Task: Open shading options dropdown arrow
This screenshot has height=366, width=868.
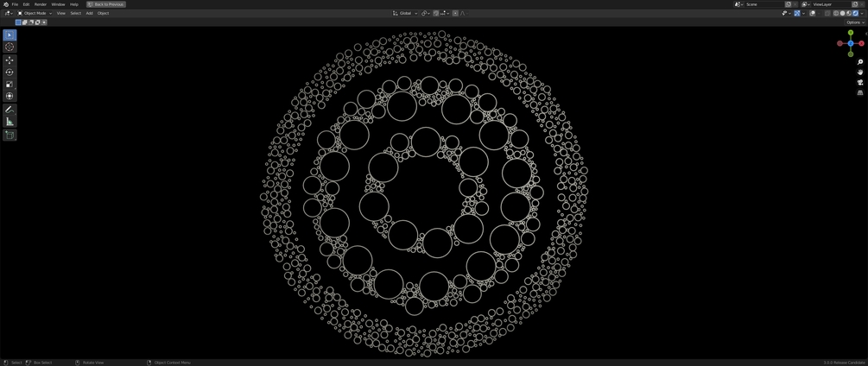Action: click(862, 13)
